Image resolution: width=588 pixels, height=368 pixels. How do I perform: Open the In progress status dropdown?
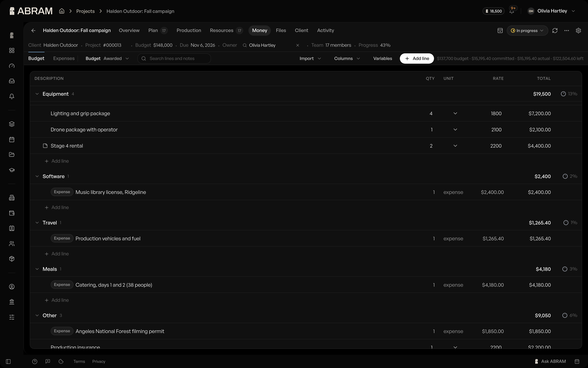click(x=527, y=31)
